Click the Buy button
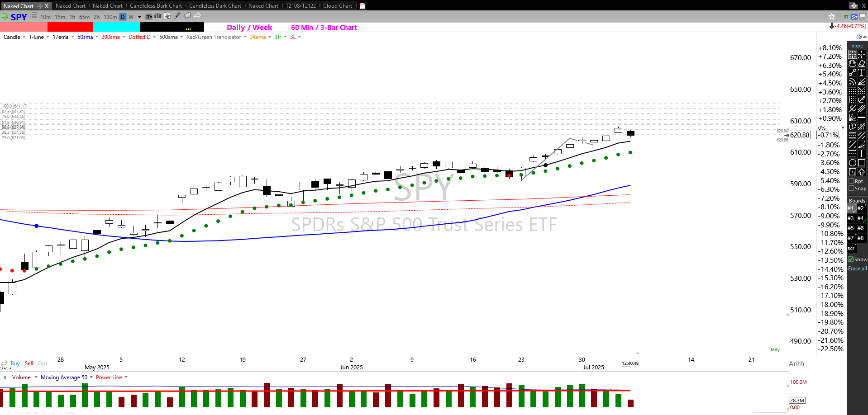This screenshot has height=415, width=868. coord(15,363)
